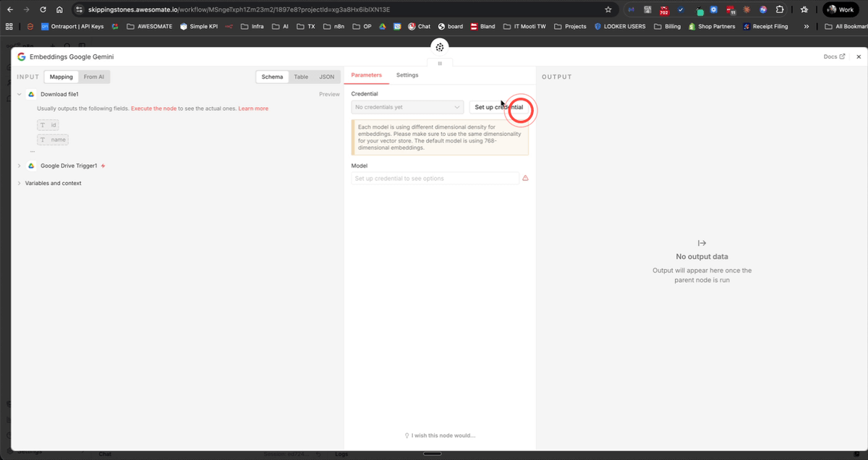The height and width of the screenshot is (460, 868).
Task: Click the red 702 extension icon
Action: coord(664,10)
